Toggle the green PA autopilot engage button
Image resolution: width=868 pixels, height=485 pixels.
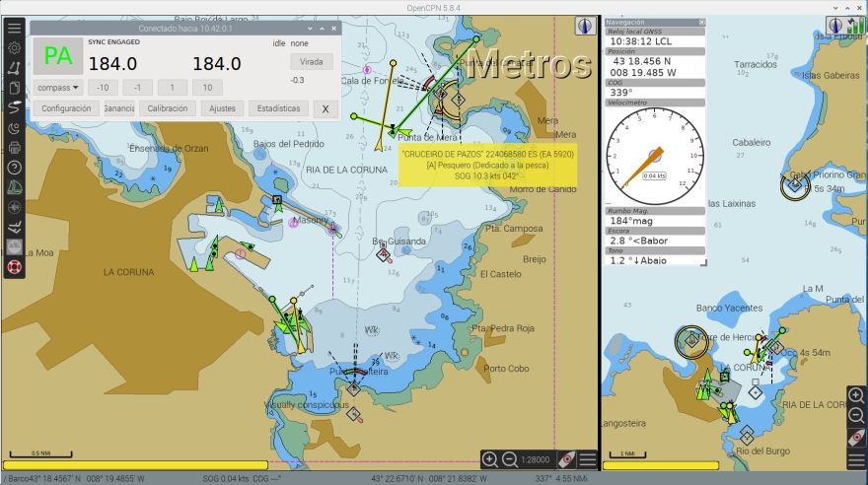58,56
